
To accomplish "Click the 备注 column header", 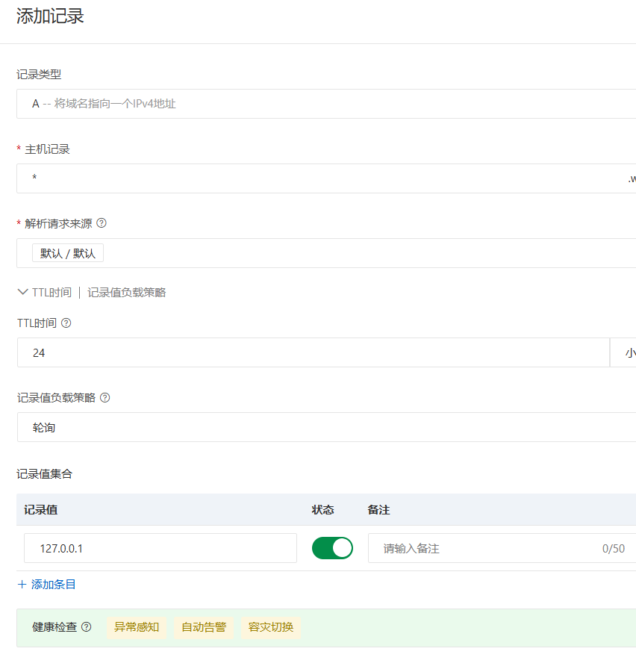I will [378, 509].
